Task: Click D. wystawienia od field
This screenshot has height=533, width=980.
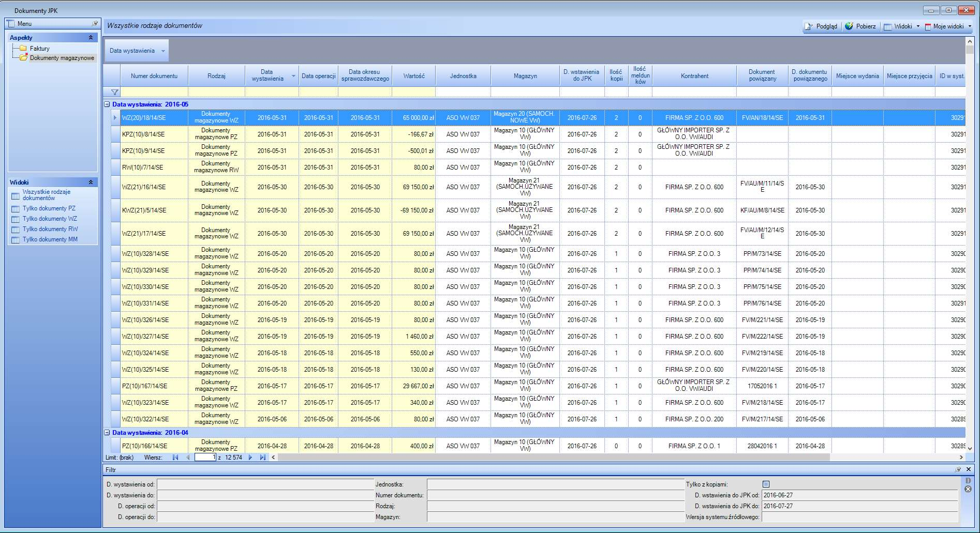Action: [265, 484]
